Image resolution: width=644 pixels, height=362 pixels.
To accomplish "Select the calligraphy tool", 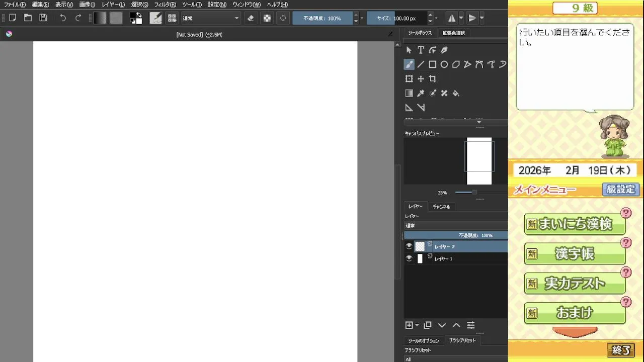I will click(x=444, y=50).
